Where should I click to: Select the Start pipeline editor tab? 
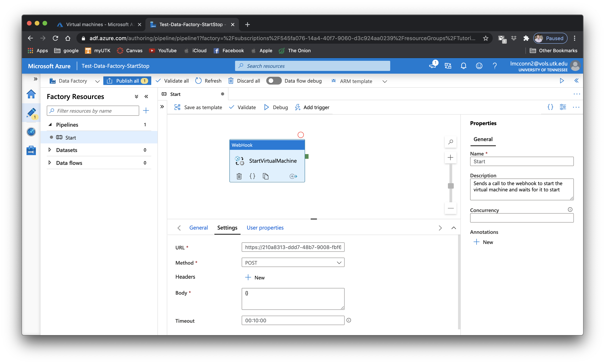[x=193, y=94]
